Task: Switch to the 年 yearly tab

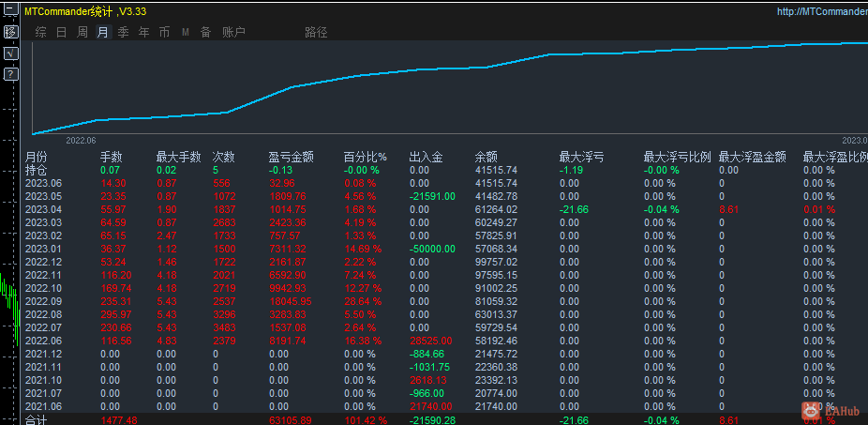Action: coord(144,33)
